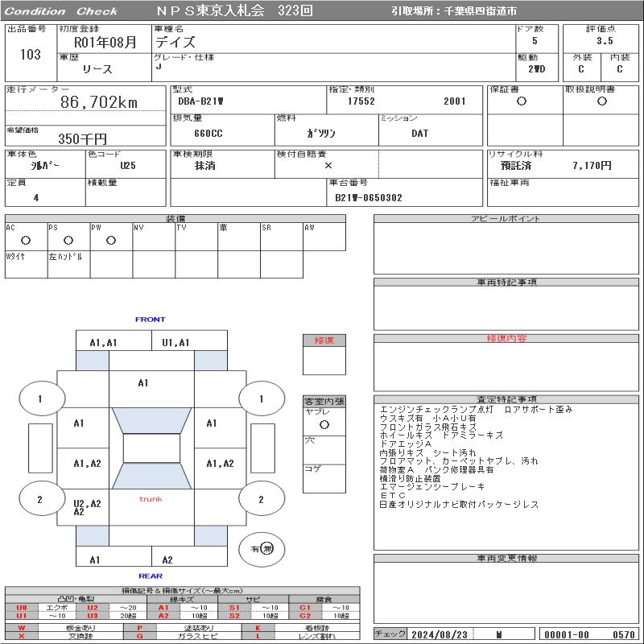Click the circle mark under PW equipment
Viewport: 644px width, 644px height.
[x=111, y=240]
